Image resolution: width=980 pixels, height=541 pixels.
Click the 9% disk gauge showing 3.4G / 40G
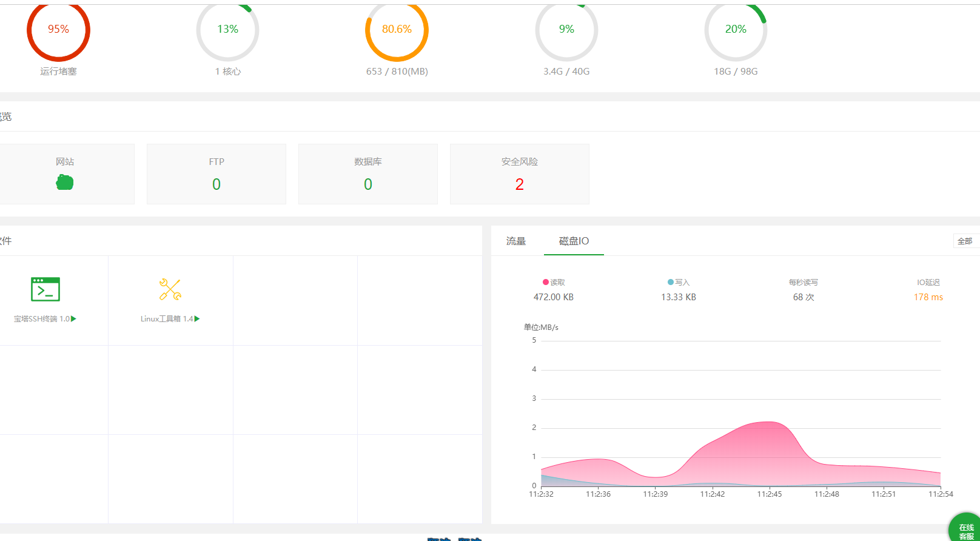point(566,30)
